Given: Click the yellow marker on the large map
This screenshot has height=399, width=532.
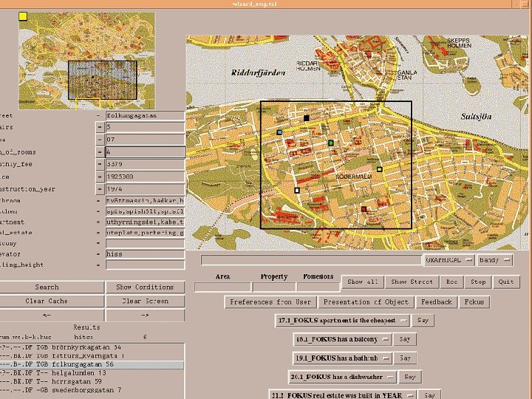Looking at the screenshot, I should [x=379, y=169].
